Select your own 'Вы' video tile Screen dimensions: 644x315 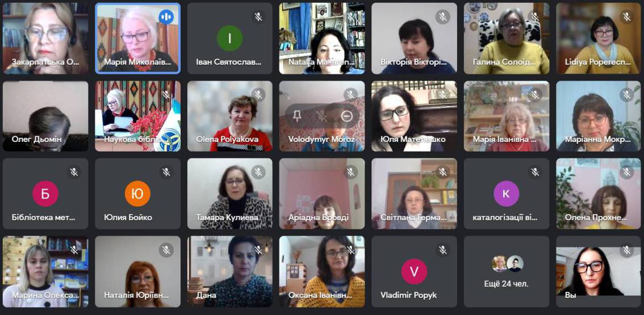(x=599, y=271)
